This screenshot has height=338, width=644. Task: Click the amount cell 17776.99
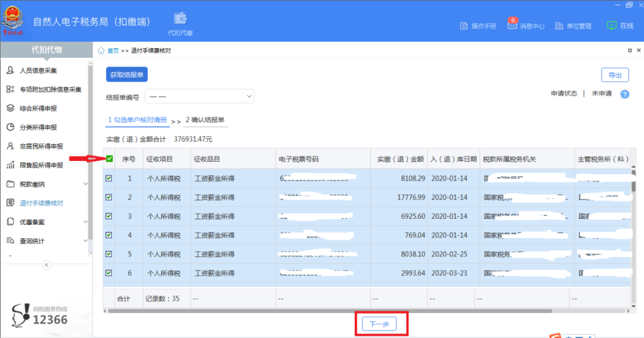point(411,197)
